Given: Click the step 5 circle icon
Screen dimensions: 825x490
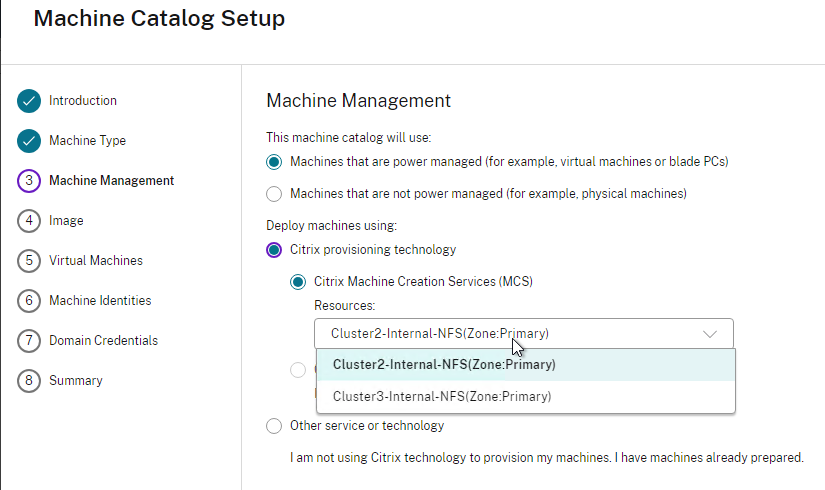Looking at the screenshot, I should [x=29, y=261].
